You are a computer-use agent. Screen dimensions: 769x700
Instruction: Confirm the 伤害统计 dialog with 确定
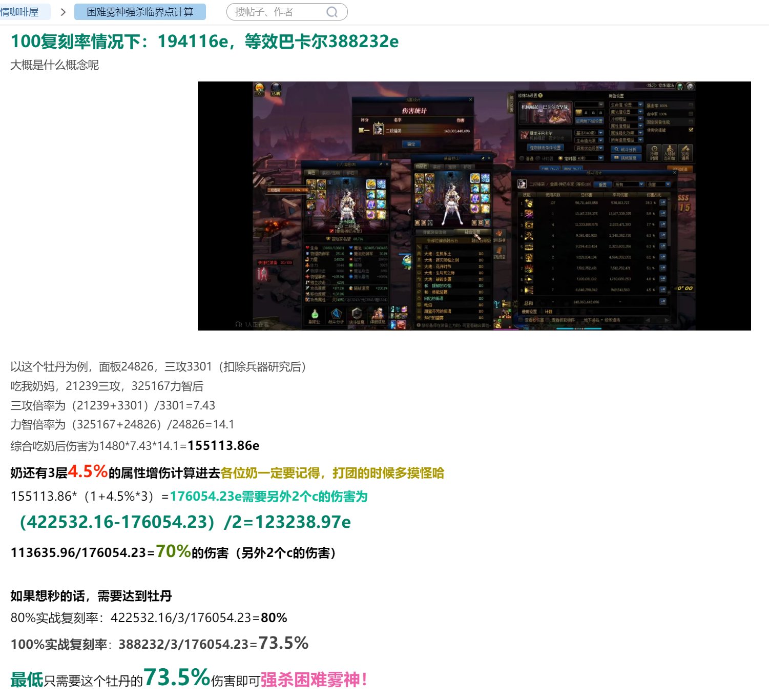coord(411,144)
